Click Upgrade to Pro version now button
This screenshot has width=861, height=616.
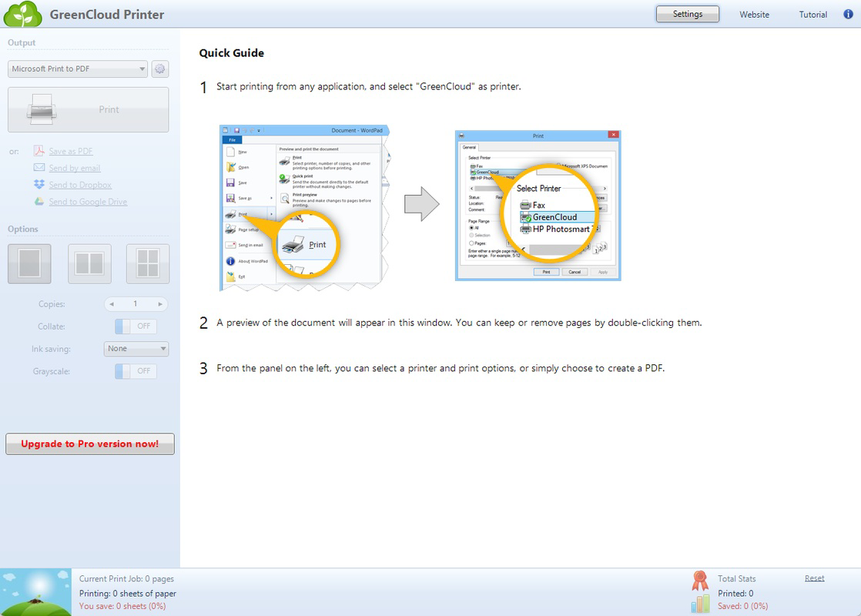90,444
